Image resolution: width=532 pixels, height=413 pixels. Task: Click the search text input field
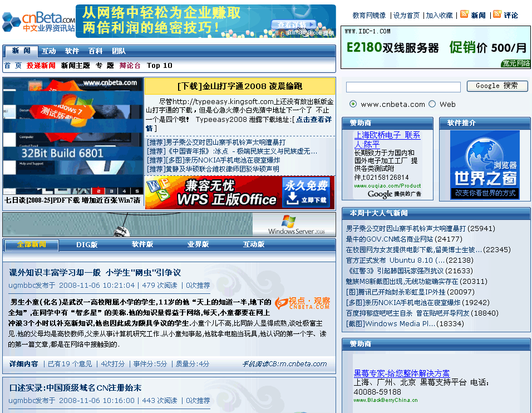403,87
